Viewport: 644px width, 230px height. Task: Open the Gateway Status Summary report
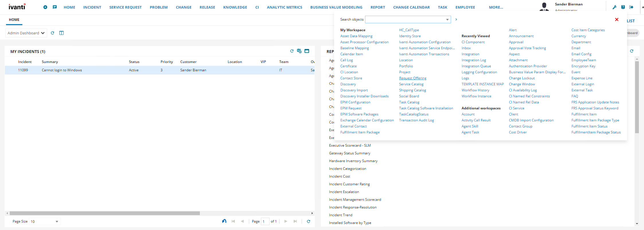350,153
